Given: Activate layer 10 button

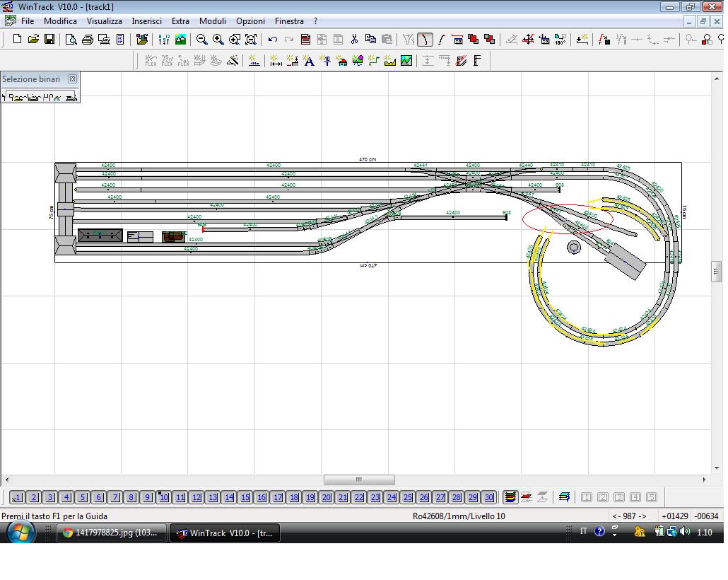Looking at the screenshot, I should click(x=164, y=497).
